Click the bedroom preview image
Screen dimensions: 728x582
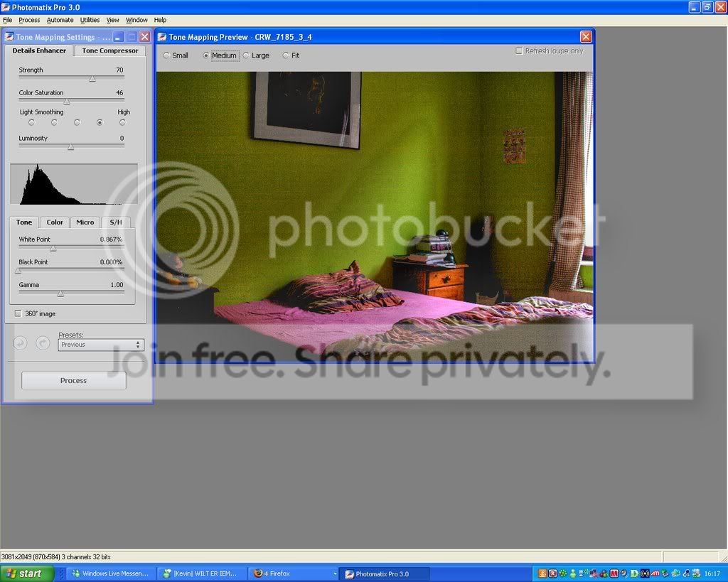pos(375,216)
